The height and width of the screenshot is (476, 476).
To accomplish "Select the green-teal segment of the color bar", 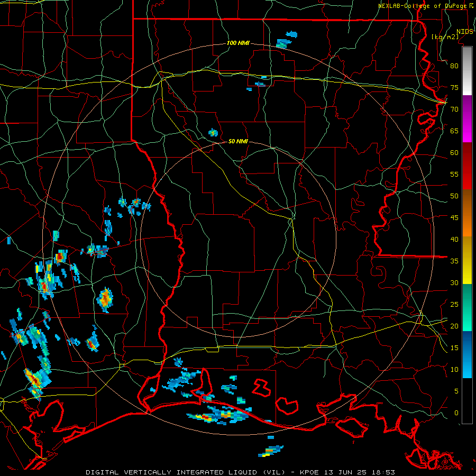I will pyautogui.click(x=467, y=308).
